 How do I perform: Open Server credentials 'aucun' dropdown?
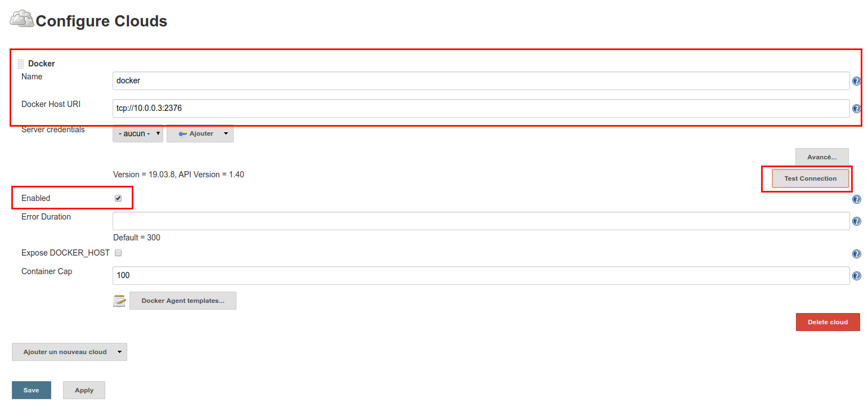pos(138,133)
